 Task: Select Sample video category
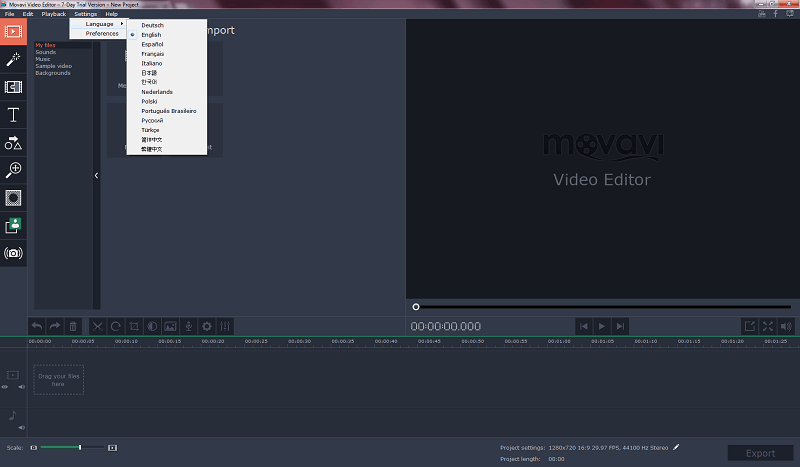click(54, 66)
